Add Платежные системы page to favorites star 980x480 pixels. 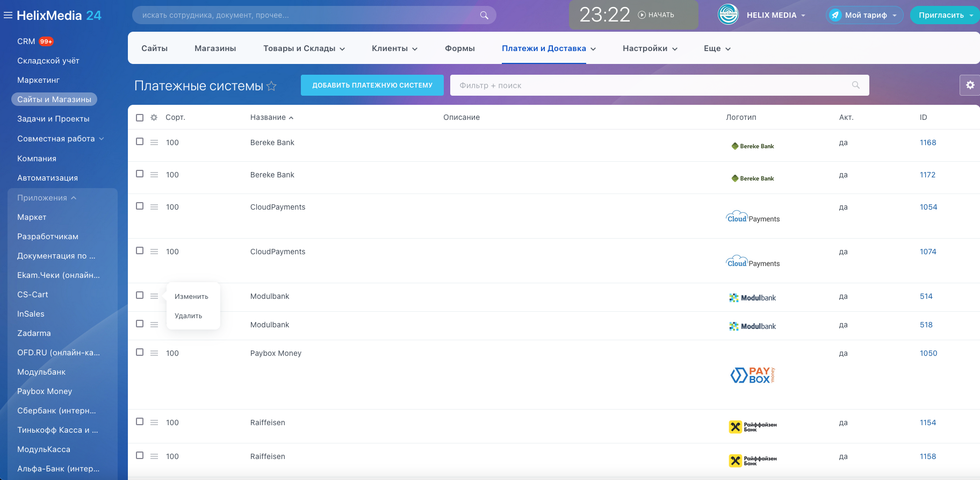[x=271, y=86]
